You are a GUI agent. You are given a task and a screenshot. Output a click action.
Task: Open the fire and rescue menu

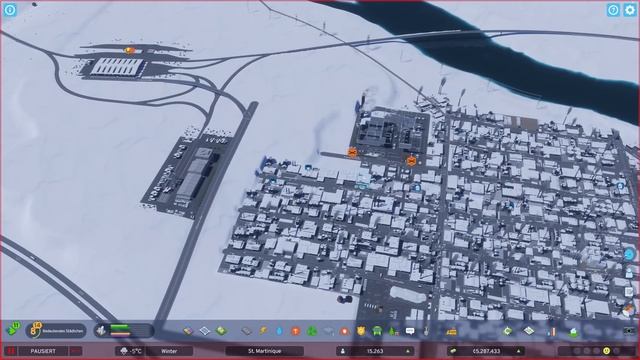click(345, 331)
